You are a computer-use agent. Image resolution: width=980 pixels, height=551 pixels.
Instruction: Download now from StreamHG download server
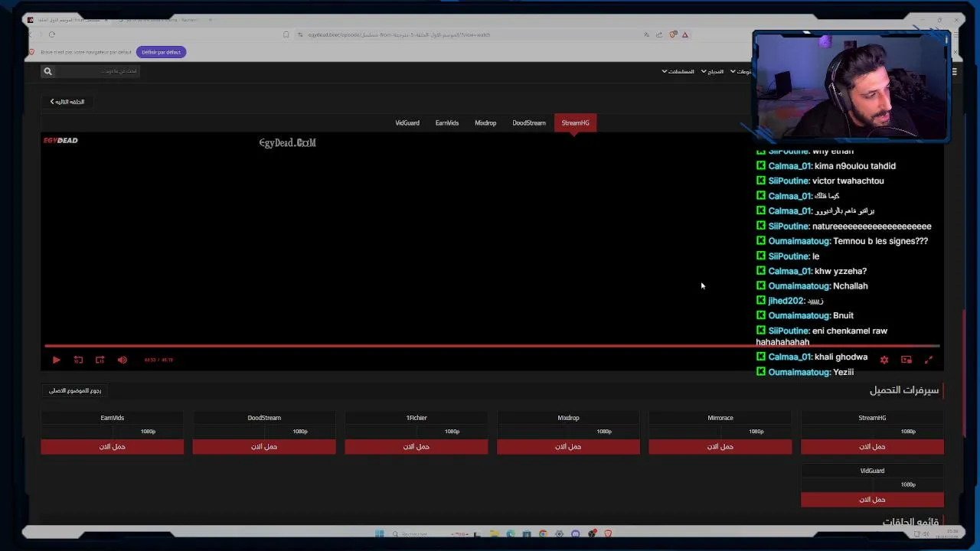(872, 447)
